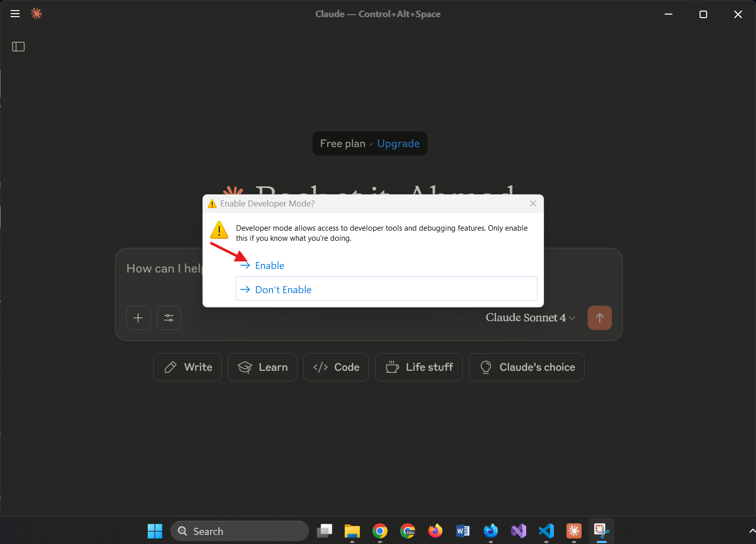
Task: Expand the Claude Sonnet 4 model selector
Action: 530,318
